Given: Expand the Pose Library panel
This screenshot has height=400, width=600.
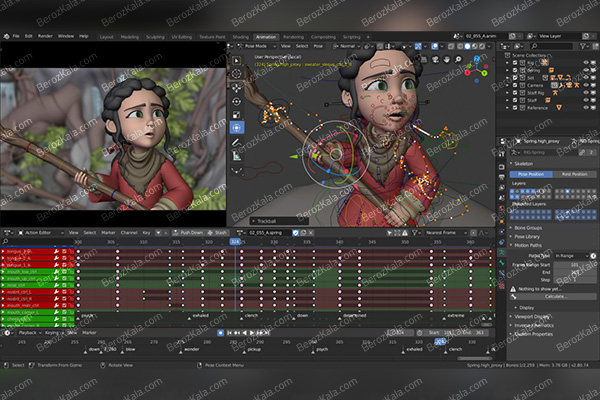Looking at the screenshot, I should pyautogui.click(x=525, y=237).
